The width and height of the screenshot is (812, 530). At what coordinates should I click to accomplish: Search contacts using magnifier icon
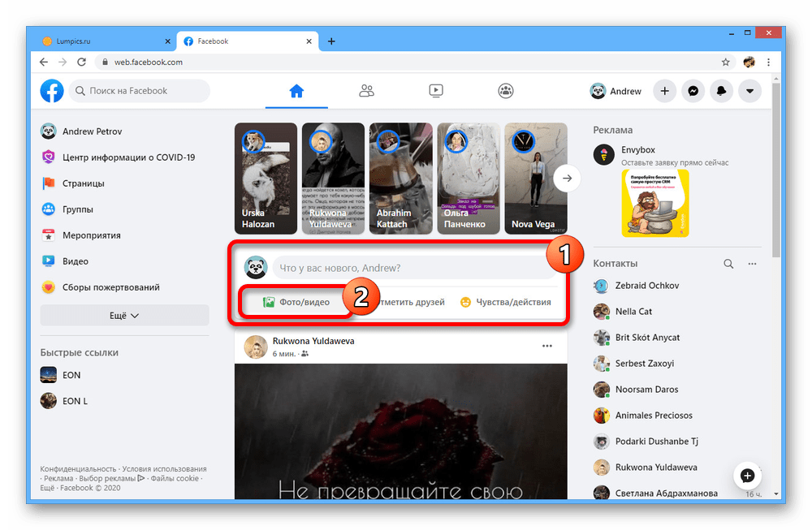click(728, 264)
